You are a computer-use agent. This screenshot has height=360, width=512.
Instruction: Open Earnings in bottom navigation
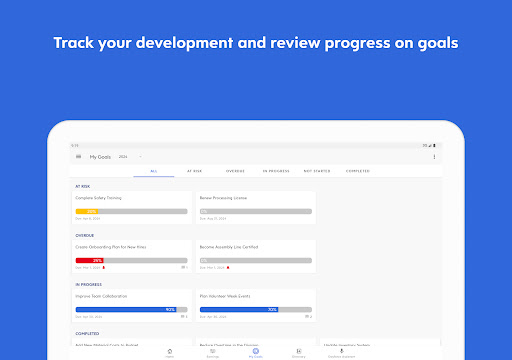[x=213, y=353]
